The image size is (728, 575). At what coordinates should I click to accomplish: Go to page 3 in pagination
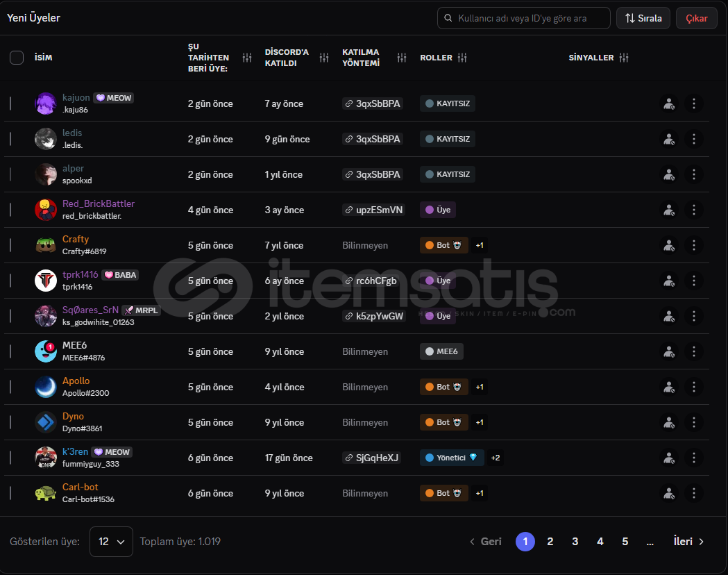click(575, 542)
